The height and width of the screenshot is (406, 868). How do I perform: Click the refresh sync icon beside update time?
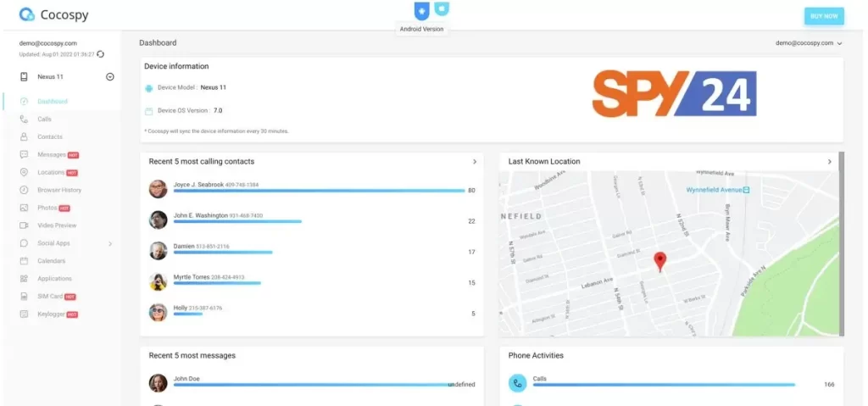pyautogui.click(x=100, y=54)
